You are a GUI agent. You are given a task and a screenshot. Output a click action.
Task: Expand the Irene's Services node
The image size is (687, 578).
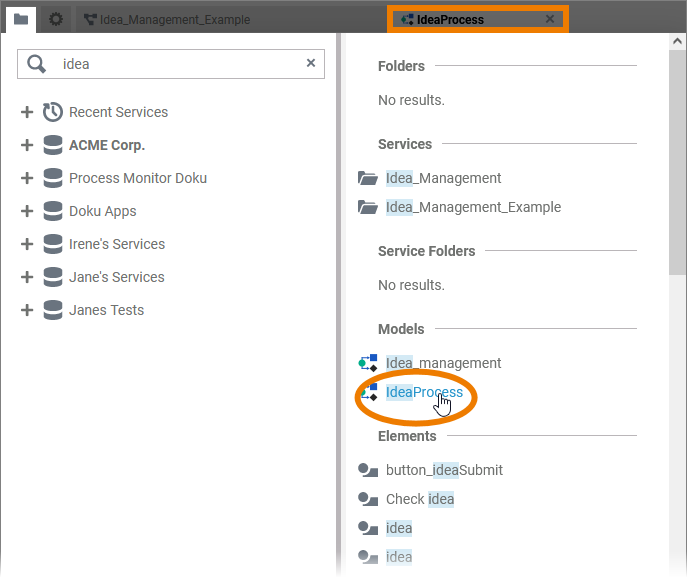pos(27,244)
